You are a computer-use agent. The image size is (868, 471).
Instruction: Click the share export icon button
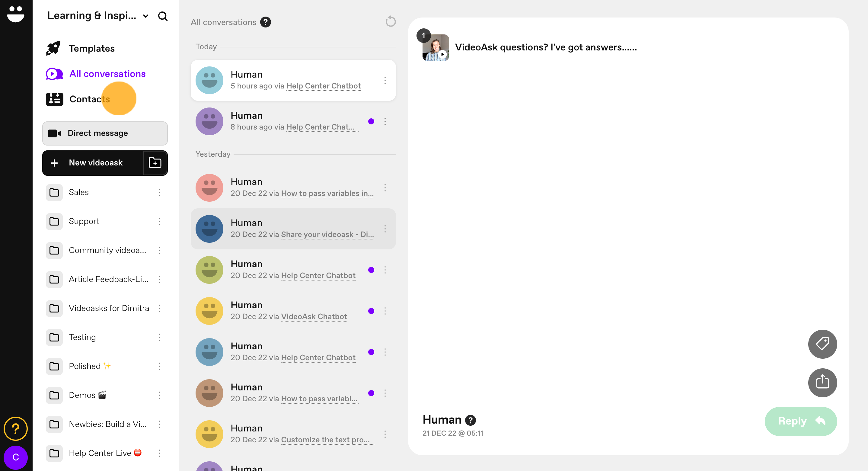click(x=822, y=383)
